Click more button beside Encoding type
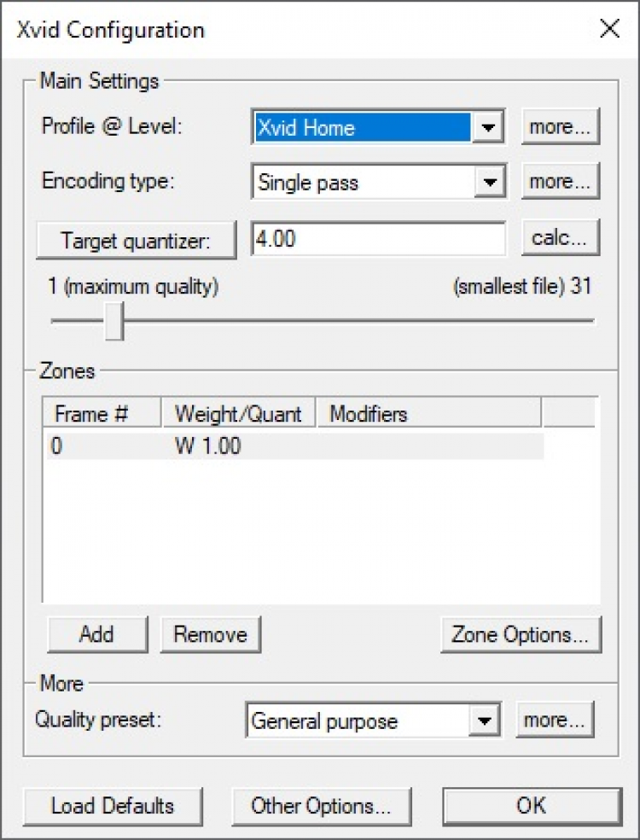Screen dimensions: 640x840 point(560,181)
